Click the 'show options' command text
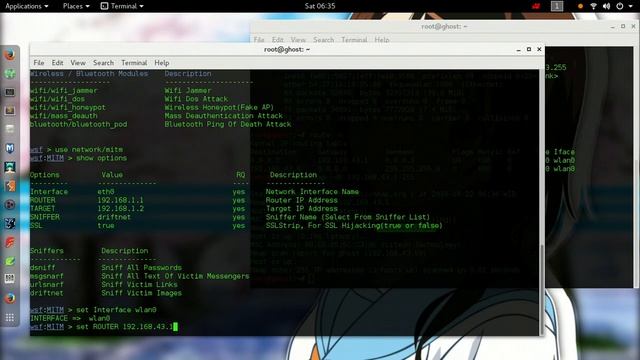Screen dimensions: 640x360 [102, 158]
